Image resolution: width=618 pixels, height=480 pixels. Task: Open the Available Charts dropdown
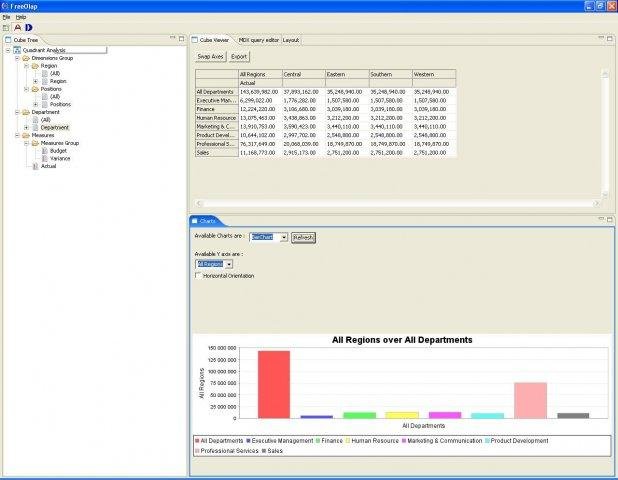284,238
